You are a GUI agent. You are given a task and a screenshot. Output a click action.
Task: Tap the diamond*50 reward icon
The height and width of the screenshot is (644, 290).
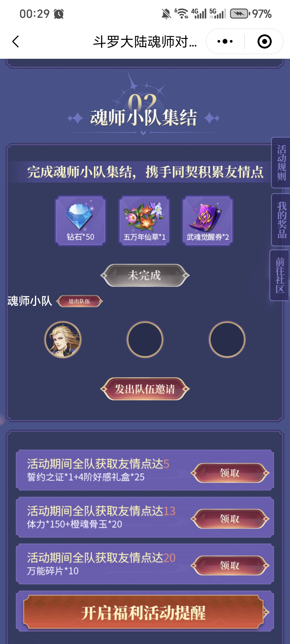coord(80,221)
